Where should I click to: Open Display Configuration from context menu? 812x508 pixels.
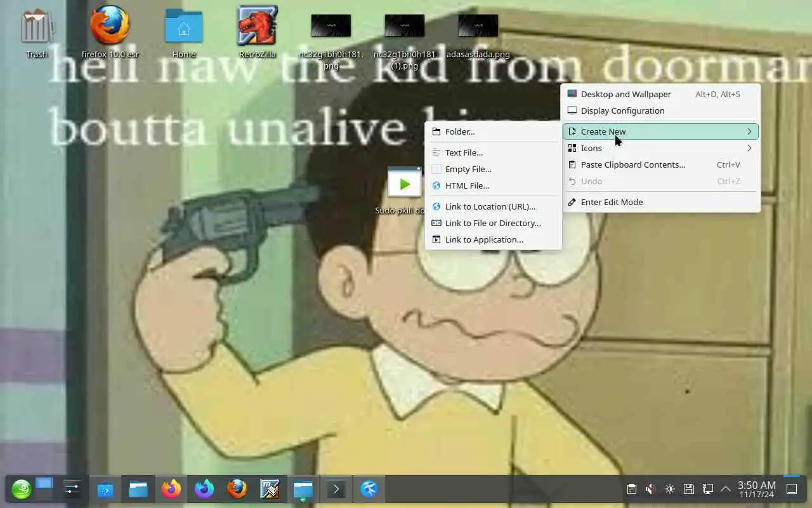pyautogui.click(x=661, y=110)
